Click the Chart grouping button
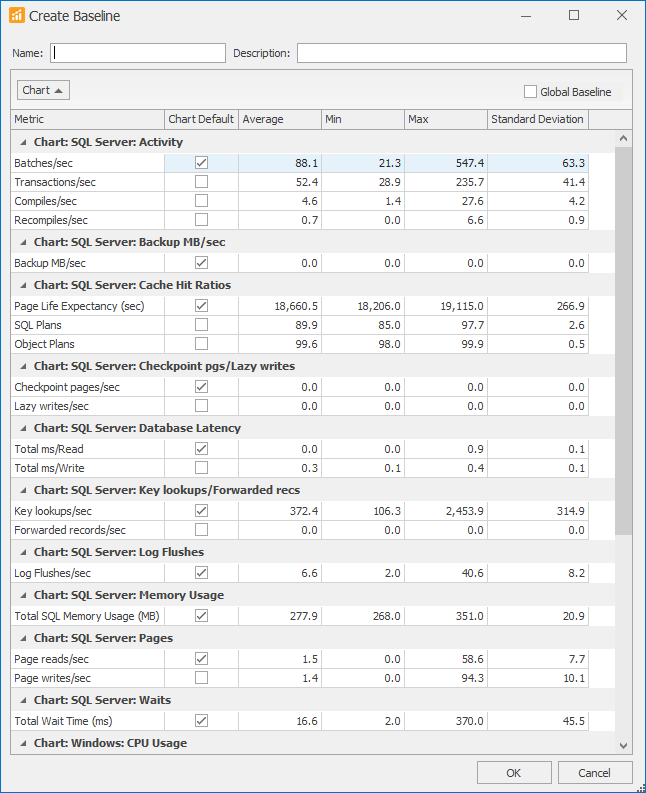 point(43,90)
